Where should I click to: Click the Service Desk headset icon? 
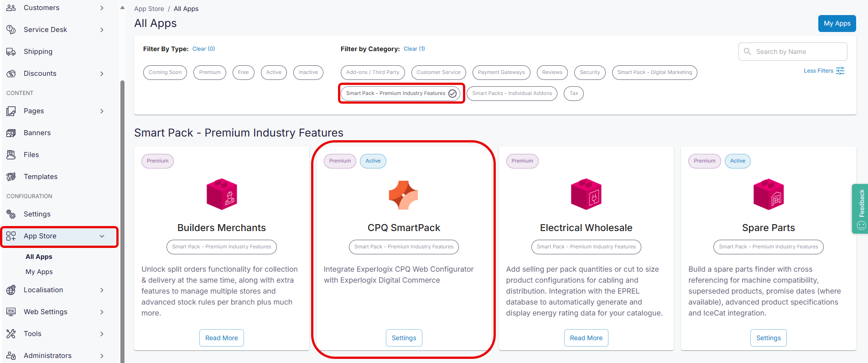(11, 30)
